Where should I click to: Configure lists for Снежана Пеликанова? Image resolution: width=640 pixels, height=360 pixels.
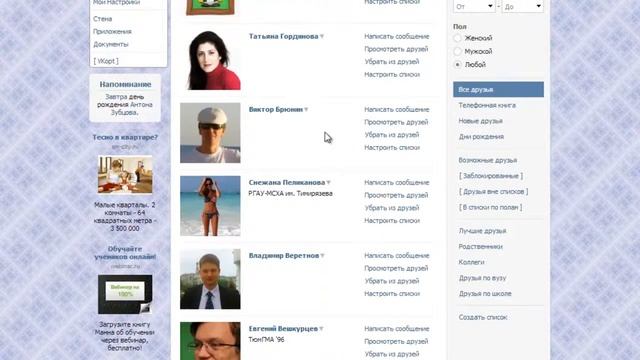pyautogui.click(x=392, y=220)
